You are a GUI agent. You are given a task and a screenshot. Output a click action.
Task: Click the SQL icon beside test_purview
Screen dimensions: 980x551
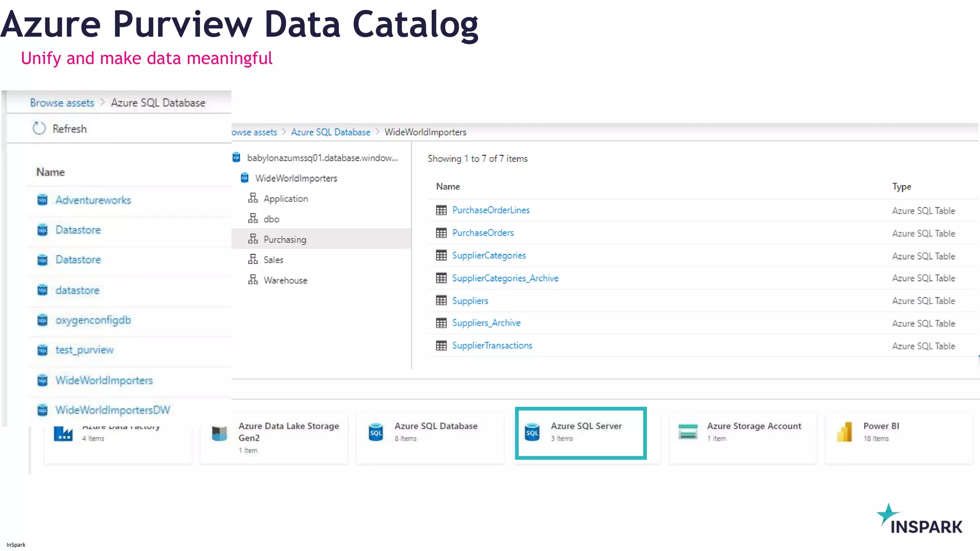[43, 350]
